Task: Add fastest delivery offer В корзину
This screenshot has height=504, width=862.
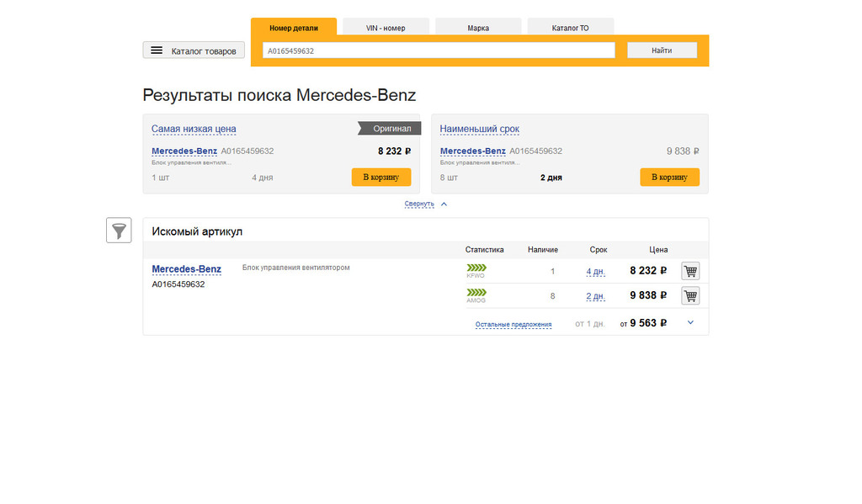Action: [x=669, y=177]
